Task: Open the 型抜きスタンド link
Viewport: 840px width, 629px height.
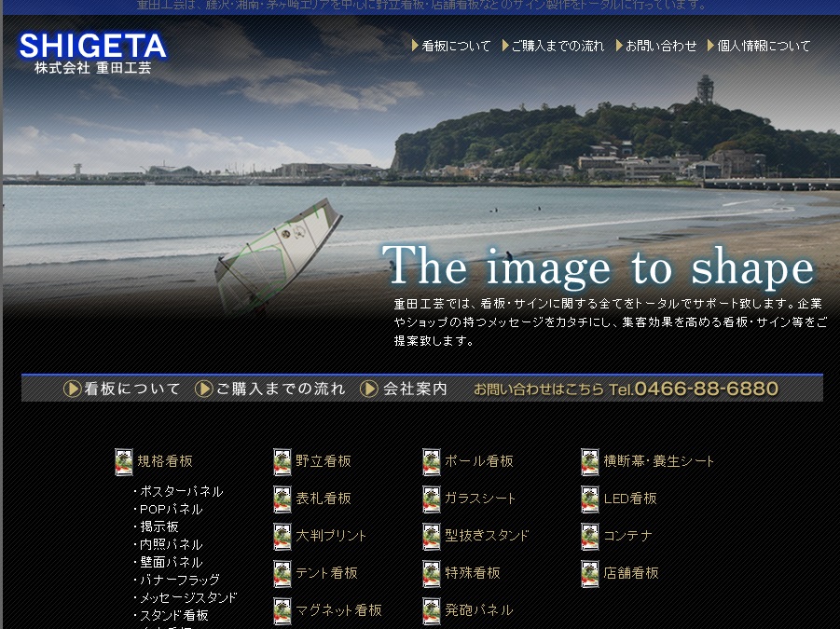Action: point(487,535)
